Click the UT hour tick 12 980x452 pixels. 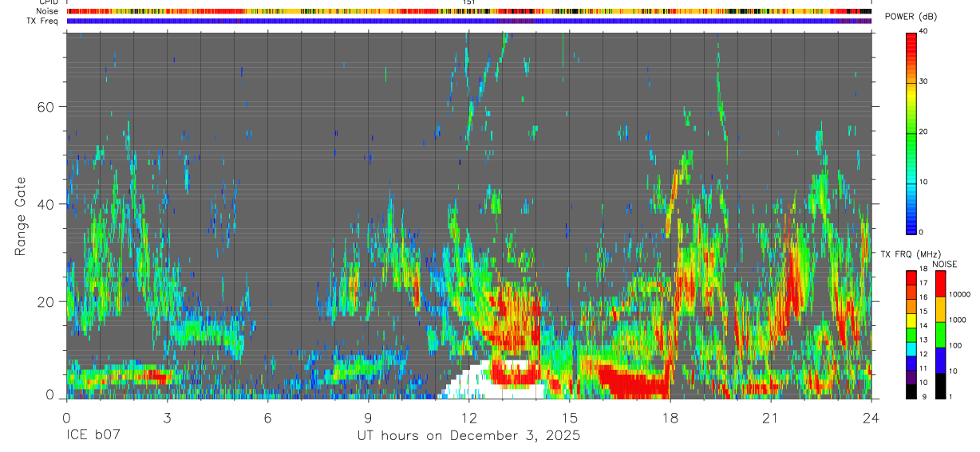coord(468,417)
